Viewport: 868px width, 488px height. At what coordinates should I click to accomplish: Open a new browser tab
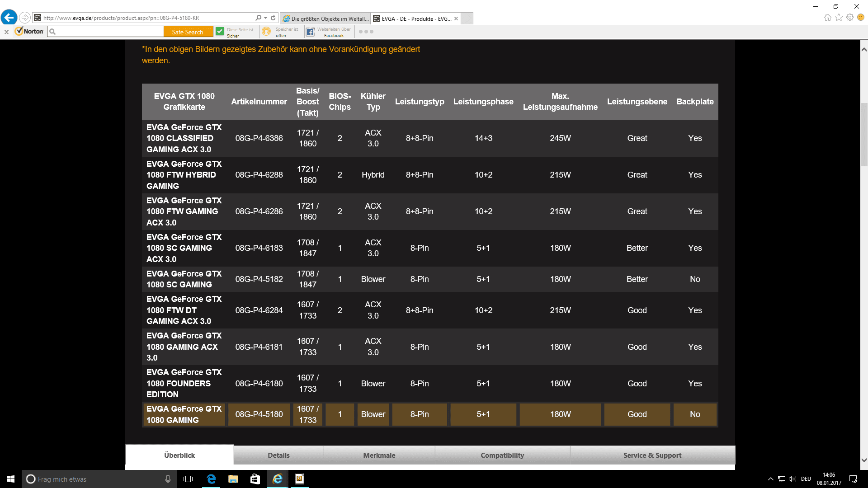(x=467, y=19)
